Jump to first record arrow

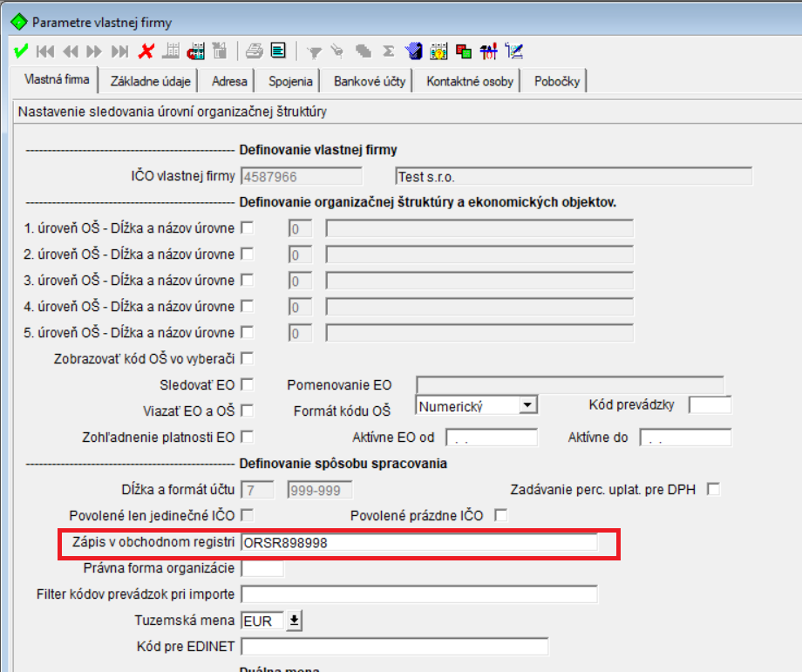45,51
